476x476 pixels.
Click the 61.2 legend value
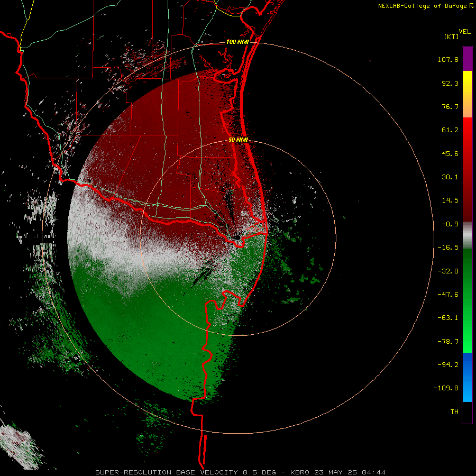pos(450,130)
